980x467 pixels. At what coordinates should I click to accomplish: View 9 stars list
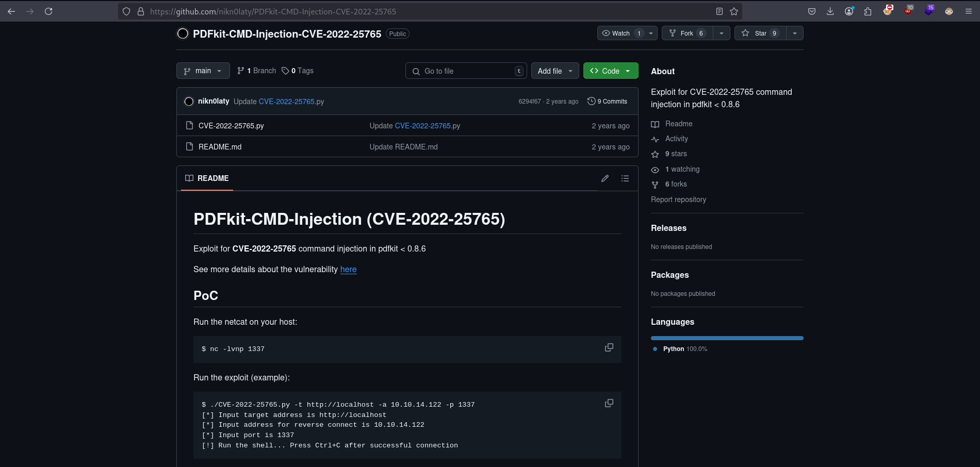click(676, 154)
